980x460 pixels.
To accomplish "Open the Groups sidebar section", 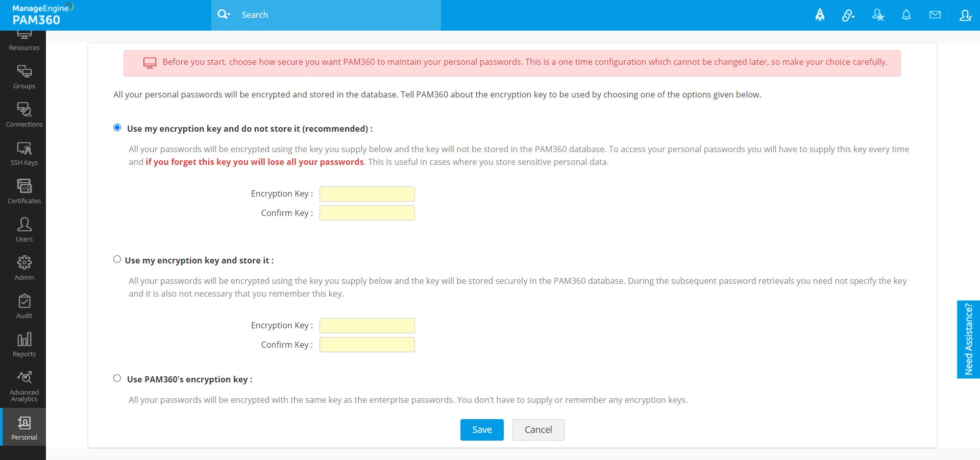I will 24,77.
